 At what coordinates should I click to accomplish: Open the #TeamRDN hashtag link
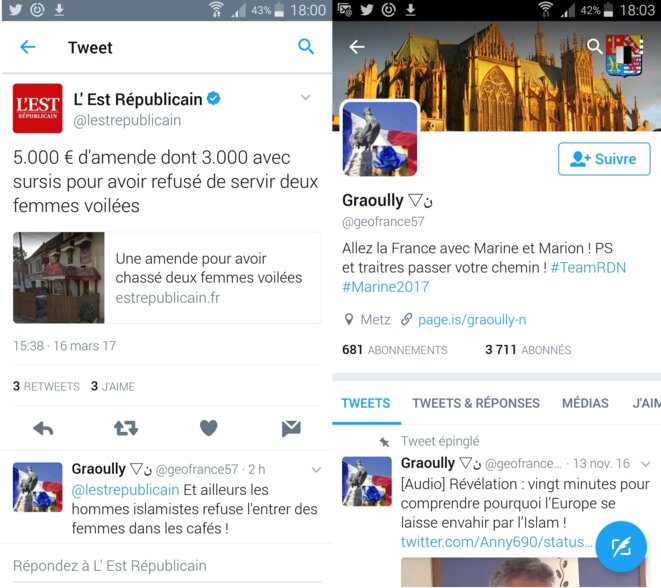click(x=588, y=267)
